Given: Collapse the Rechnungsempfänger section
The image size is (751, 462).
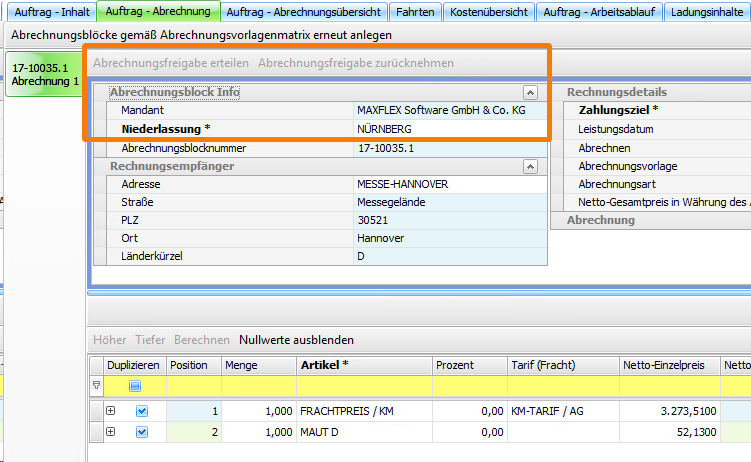Looking at the screenshot, I should 531,166.
